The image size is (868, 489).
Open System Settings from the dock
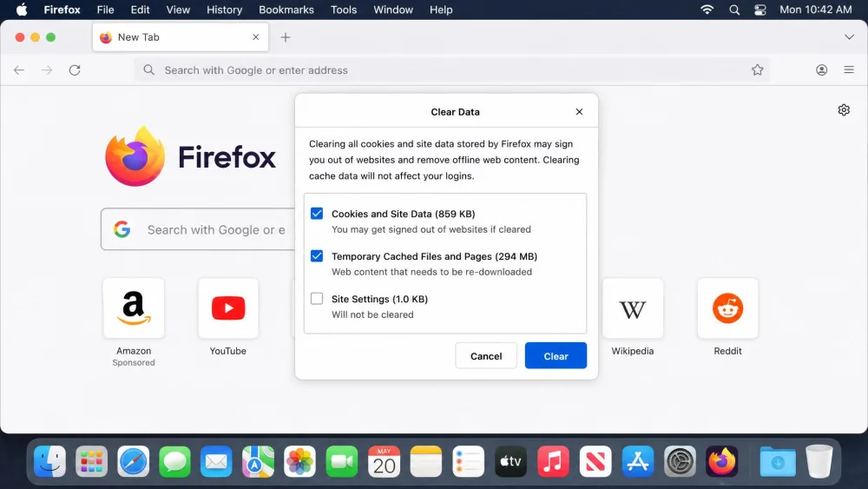(680, 460)
